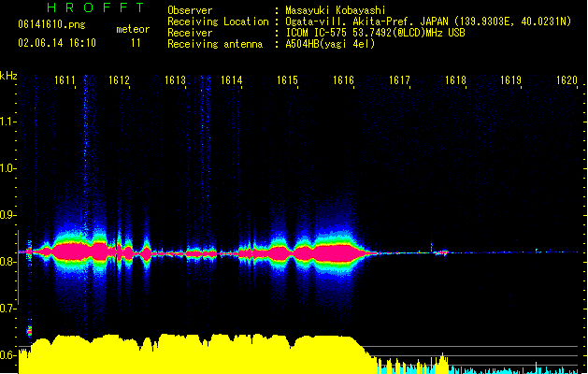Click the 1613 time axis marker
588x374 pixels.
click(x=175, y=79)
